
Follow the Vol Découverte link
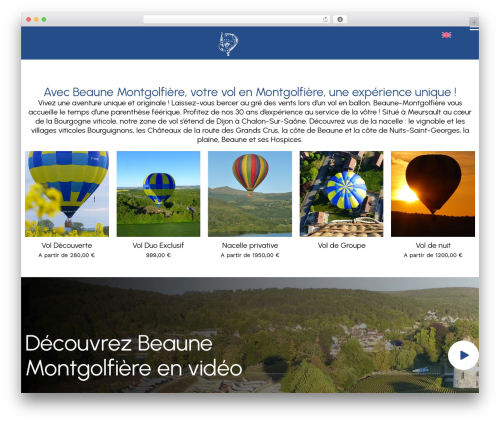(x=67, y=245)
